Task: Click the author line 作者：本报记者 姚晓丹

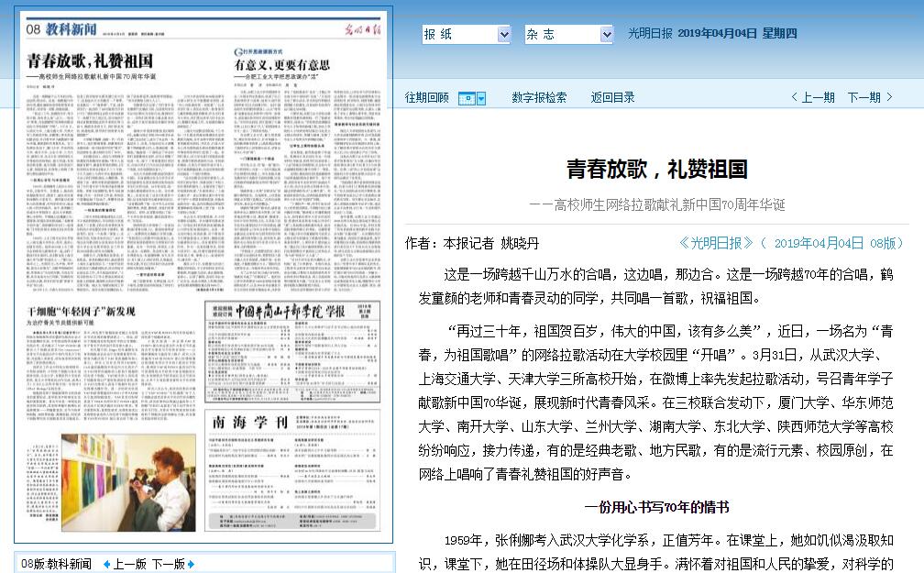Action: [x=472, y=243]
